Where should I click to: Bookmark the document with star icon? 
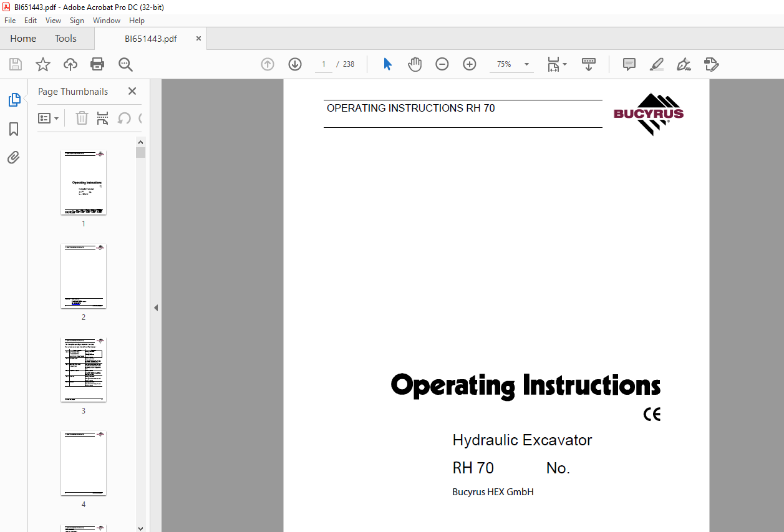(43, 64)
